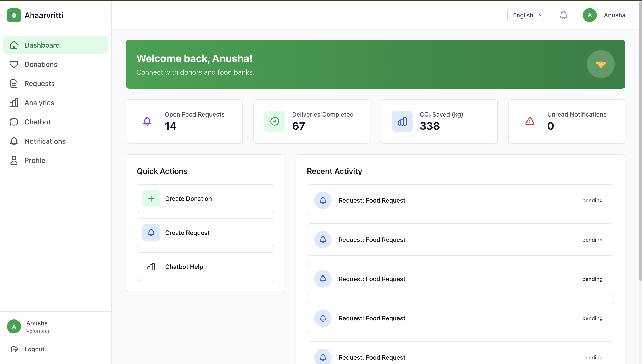Click the notification bell icon in header
The width and height of the screenshot is (642, 364).
tap(563, 15)
